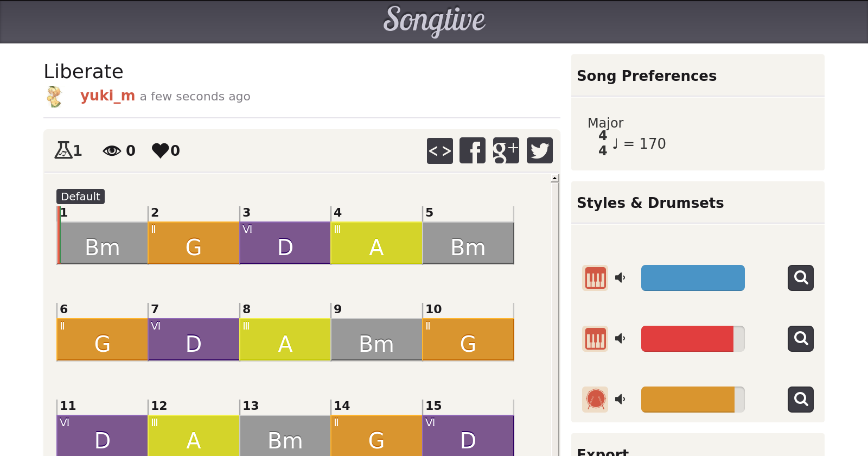Click the embed code icon
868x456 pixels.
coord(439,150)
